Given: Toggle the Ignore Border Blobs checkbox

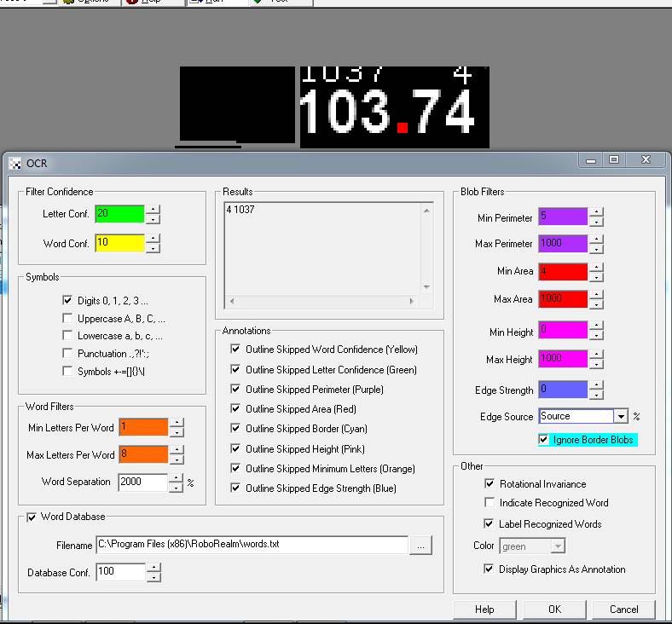Looking at the screenshot, I should click(x=544, y=440).
